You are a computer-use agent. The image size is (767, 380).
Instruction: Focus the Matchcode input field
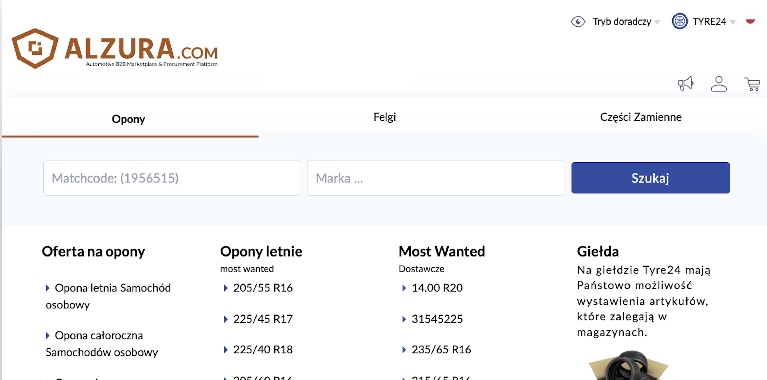pos(172,178)
